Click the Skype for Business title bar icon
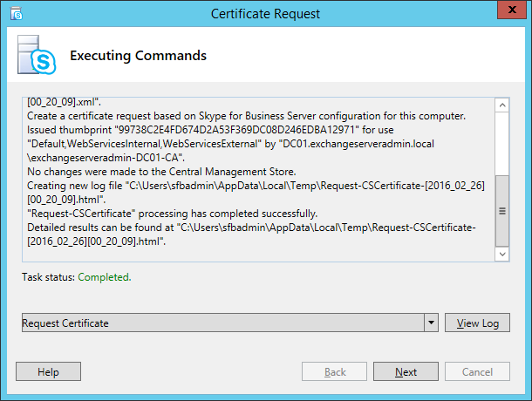 (x=16, y=14)
